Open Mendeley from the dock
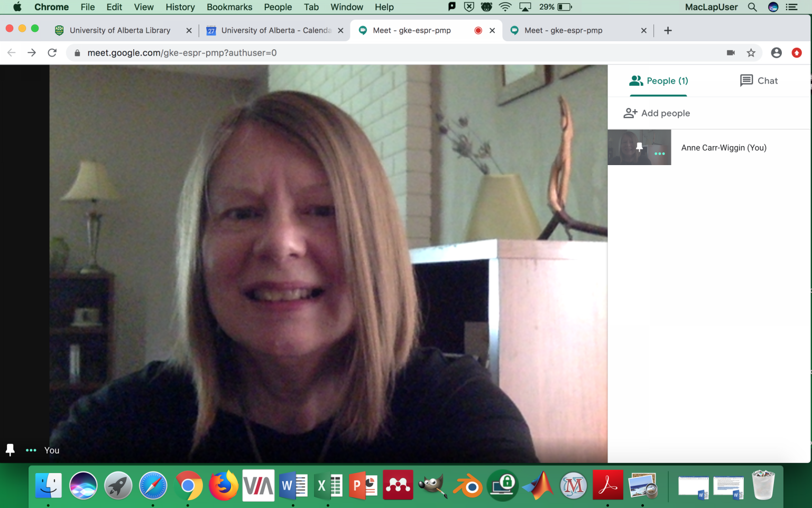 tap(398, 485)
